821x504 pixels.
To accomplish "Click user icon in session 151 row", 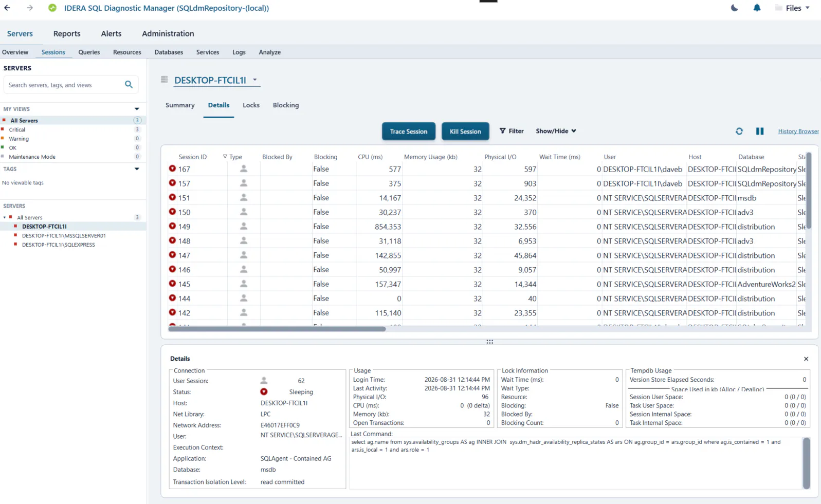I will [x=244, y=197].
